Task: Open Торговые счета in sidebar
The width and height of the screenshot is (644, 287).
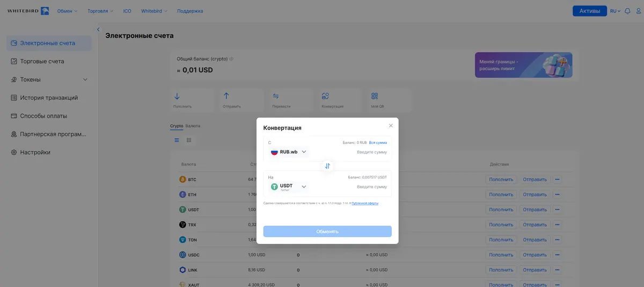Action: (49, 61)
